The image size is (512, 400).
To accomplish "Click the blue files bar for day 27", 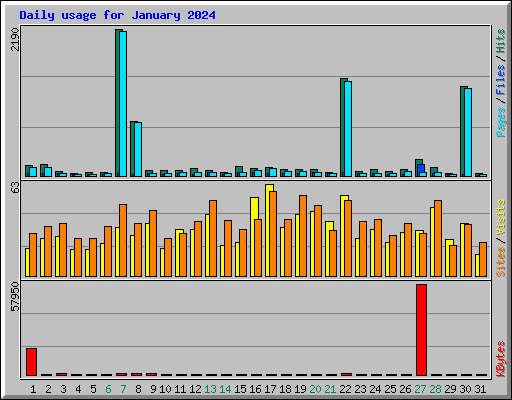I will (421, 169).
